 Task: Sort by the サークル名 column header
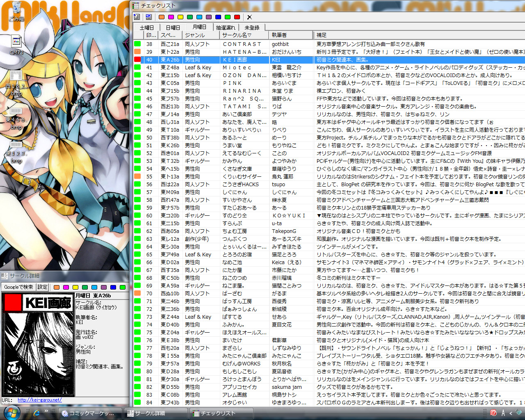pyautogui.click(x=244, y=35)
